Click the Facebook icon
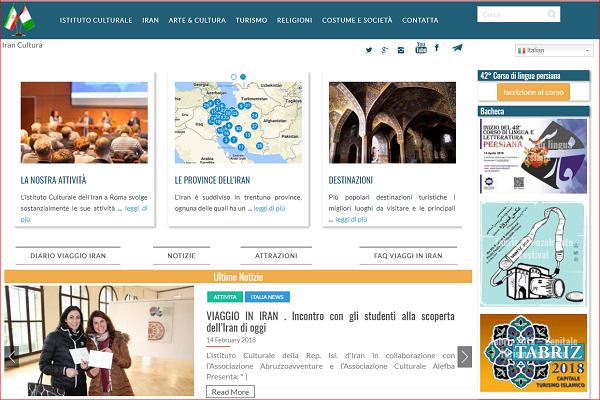600x400 pixels. [x=437, y=48]
